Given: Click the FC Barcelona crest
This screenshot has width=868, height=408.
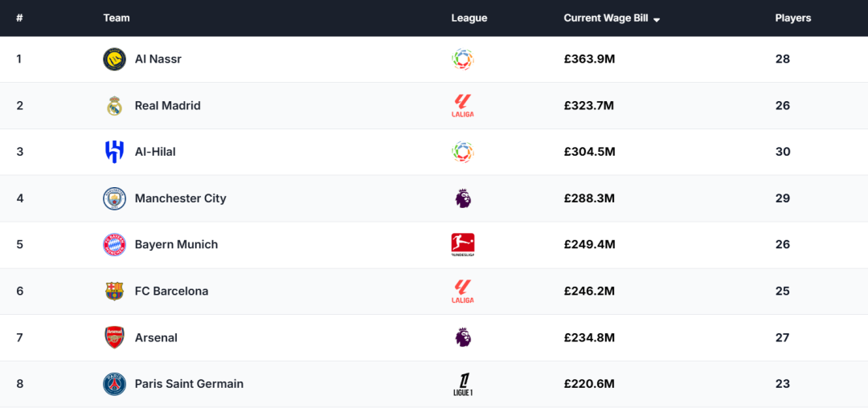Looking at the screenshot, I should click(x=115, y=291).
